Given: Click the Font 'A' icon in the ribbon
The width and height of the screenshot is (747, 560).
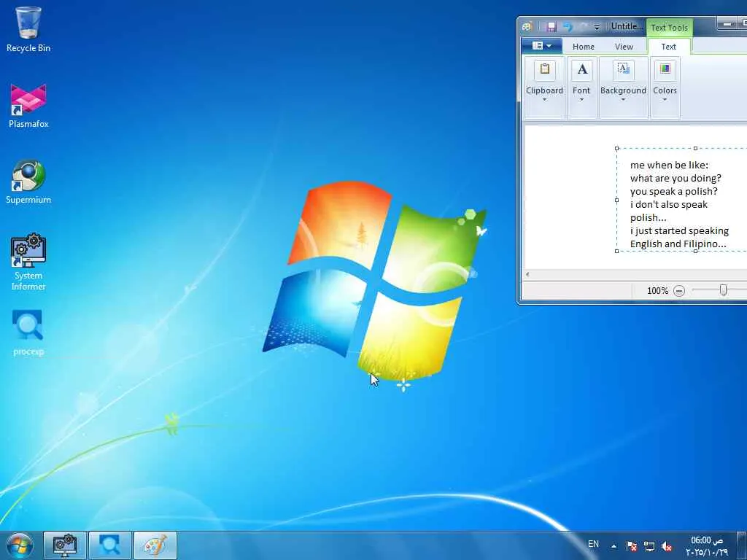Looking at the screenshot, I should [x=581, y=69].
